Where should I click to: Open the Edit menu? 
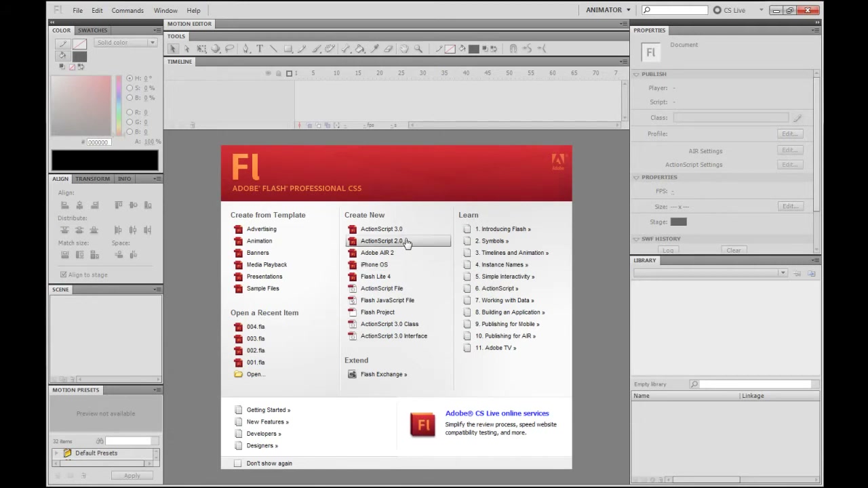pyautogui.click(x=97, y=11)
